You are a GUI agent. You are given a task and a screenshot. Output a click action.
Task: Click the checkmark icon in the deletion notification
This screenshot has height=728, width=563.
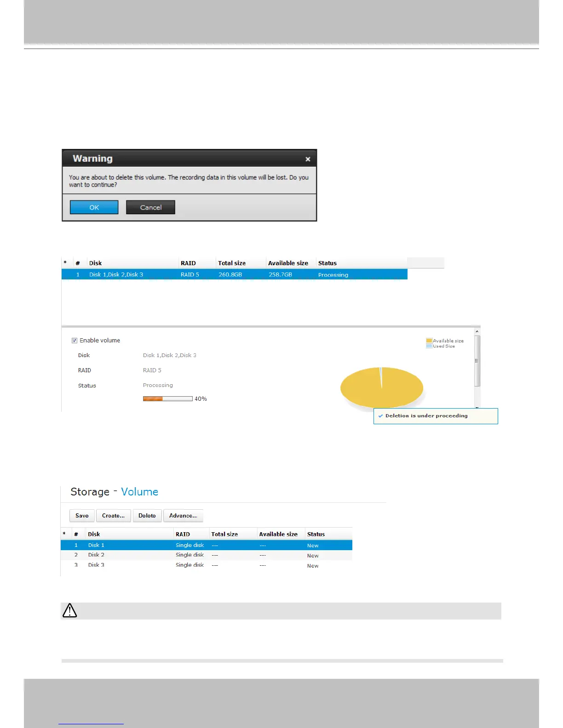[x=380, y=416]
